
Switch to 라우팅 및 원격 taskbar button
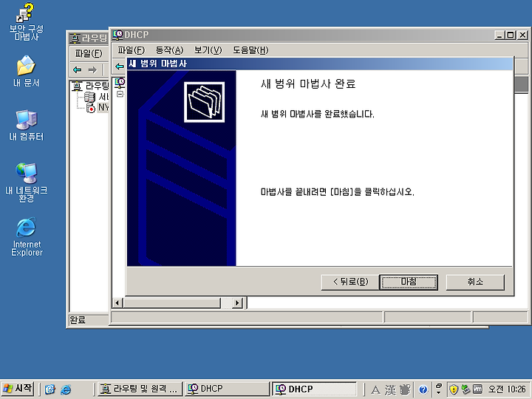pos(140,389)
